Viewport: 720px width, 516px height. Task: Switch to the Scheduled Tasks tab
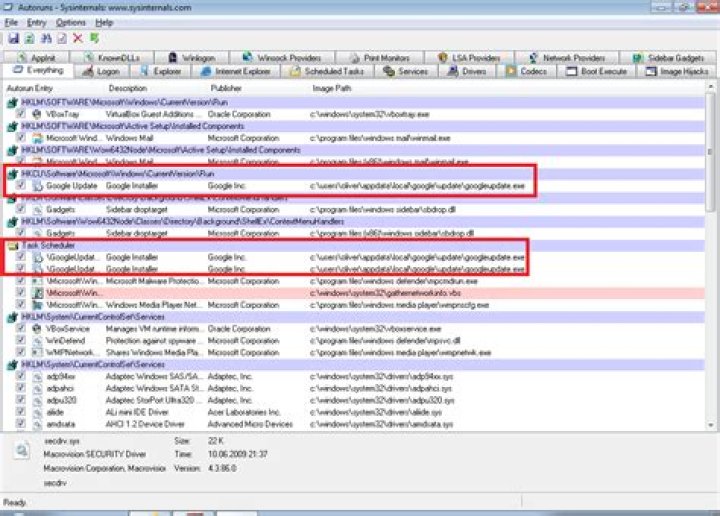(327, 72)
